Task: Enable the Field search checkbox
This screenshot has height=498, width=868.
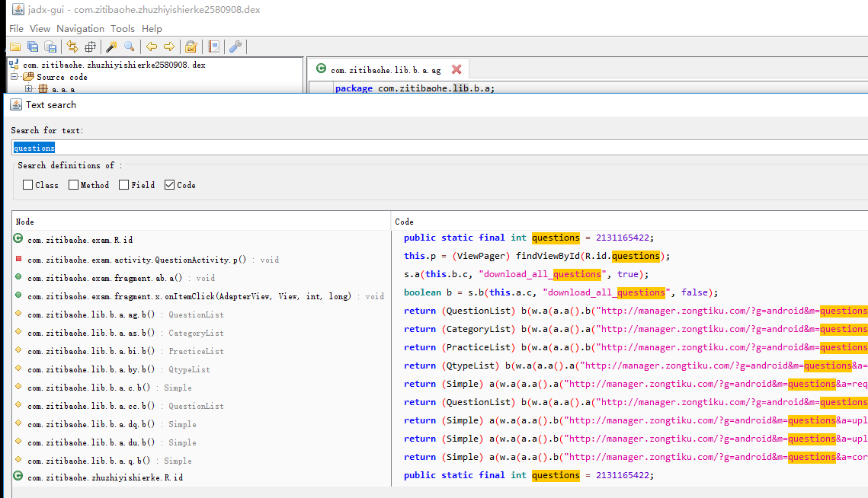Action: [124, 185]
